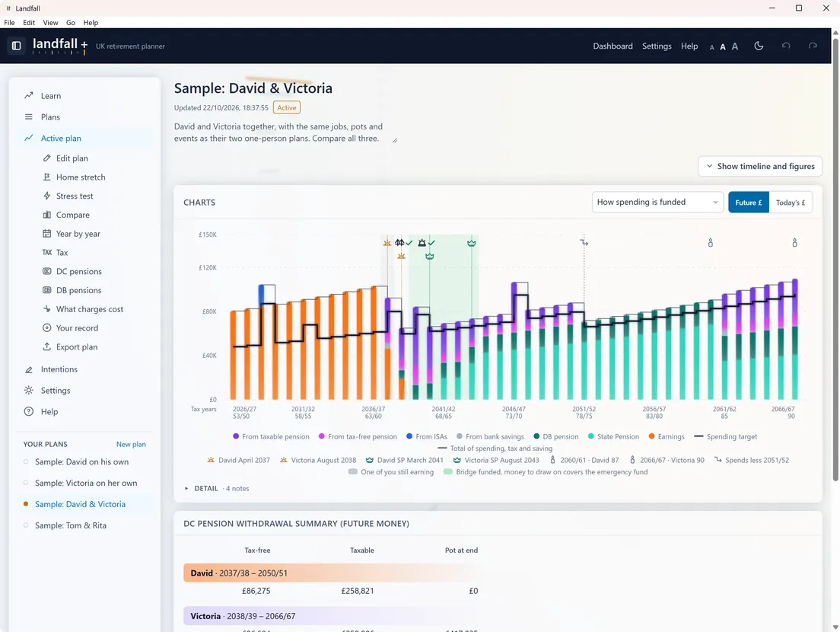Screen dimensions: 840x632
Task: Click the redo arrow icon
Action: 813,46
